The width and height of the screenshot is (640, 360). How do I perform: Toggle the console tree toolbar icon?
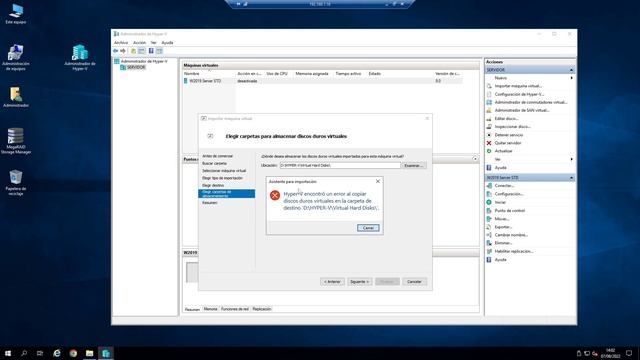(141, 51)
